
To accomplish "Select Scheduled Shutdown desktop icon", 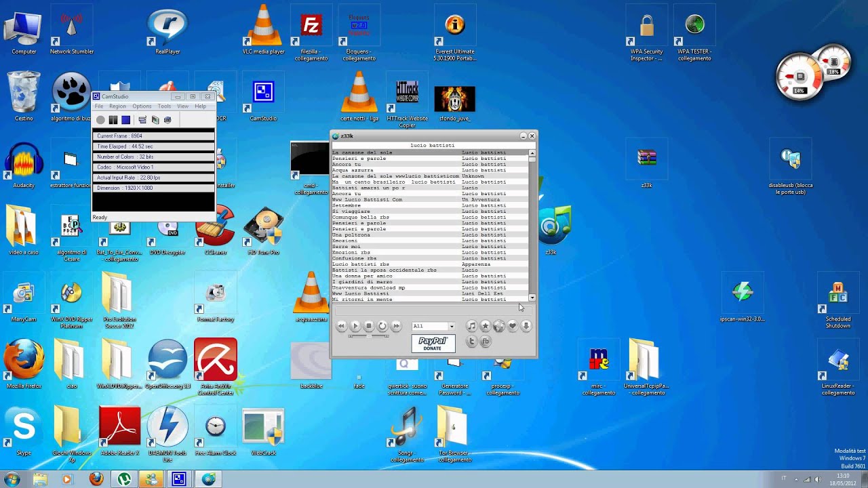I will [838, 302].
